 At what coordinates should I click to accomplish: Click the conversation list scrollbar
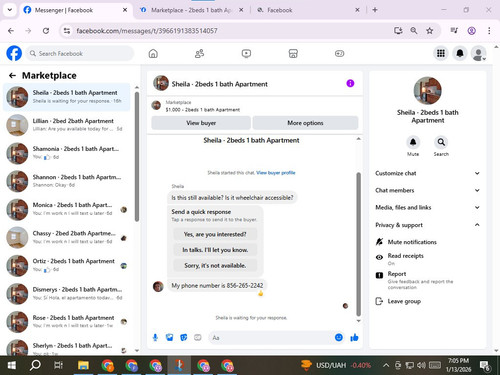tap(137, 157)
